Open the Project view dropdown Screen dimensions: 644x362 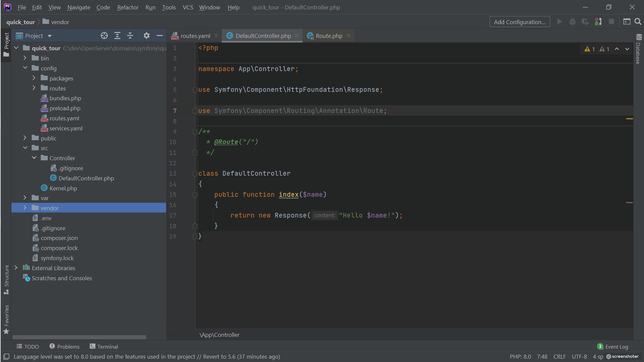point(50,36)
